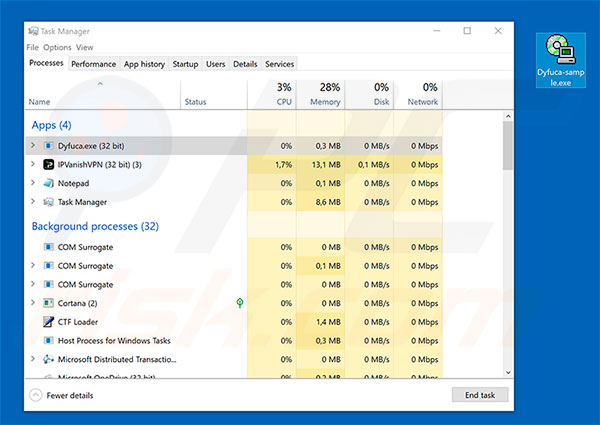Expand the Dyfuca.exe process group
This screenshot has height=425, width=600.
33,145
